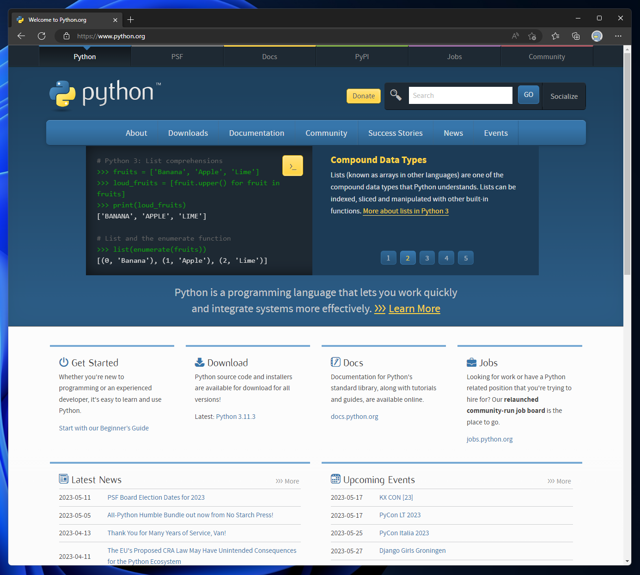Add this page to favorites star-plus icon
The image size is (640, 575).
532,36
